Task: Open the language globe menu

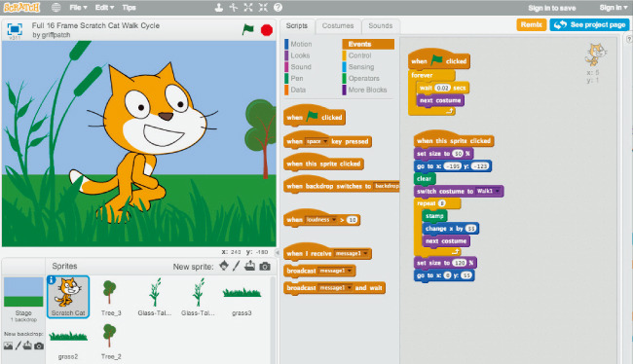Action: (x=56, y=7)
